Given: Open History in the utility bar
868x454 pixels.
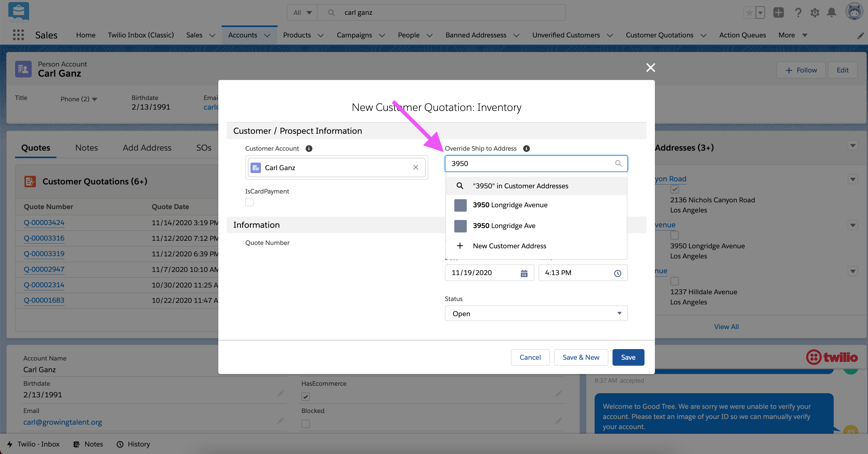Looking at the screenshot, I should point(133,444).
